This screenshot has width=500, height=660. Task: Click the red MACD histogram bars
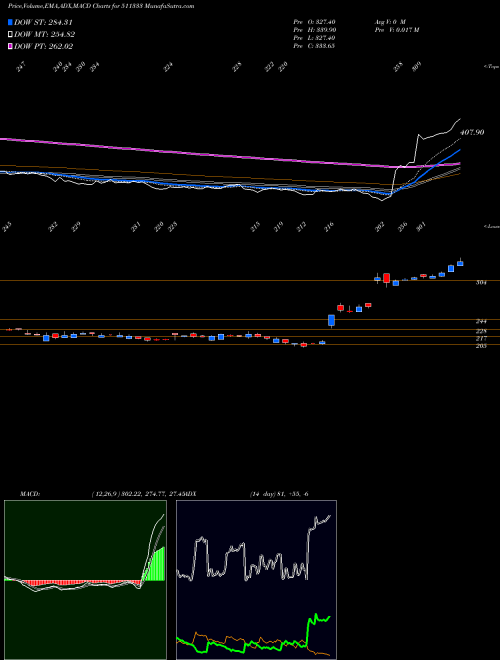coord(80,583)
